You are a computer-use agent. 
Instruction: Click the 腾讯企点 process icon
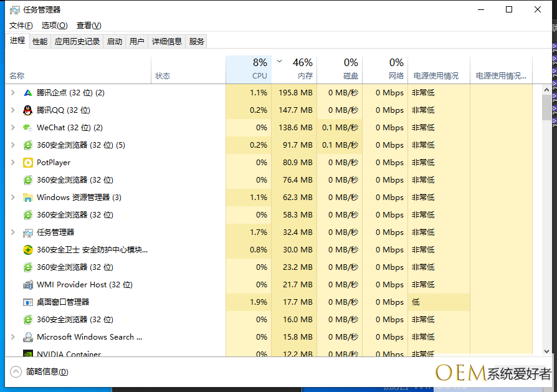tap(27, 93)
